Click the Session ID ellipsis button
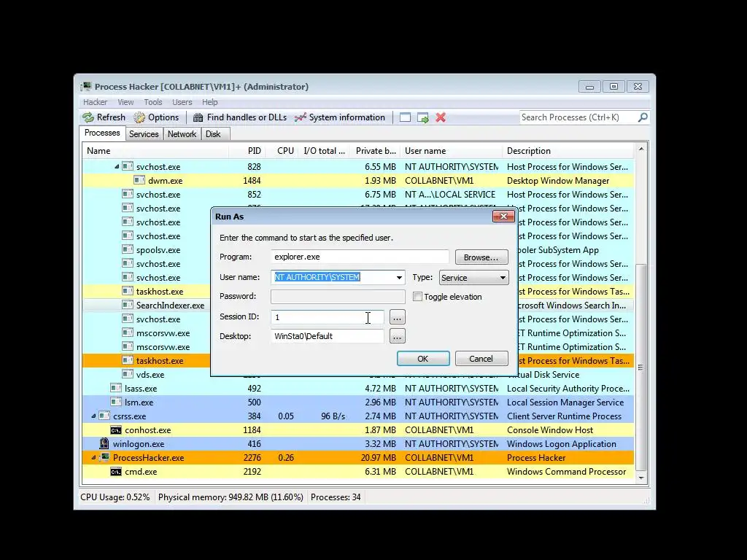Viewport: 747px width, 560px height. tap(398, 316)
